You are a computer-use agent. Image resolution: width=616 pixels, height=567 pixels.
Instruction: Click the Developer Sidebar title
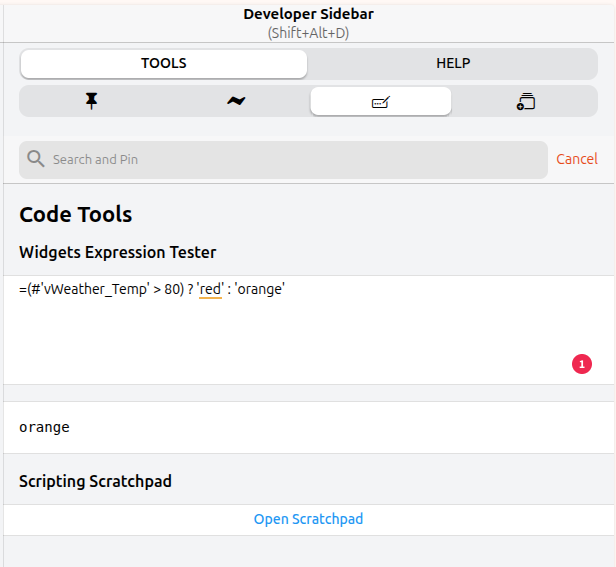[x=308, y=15]
